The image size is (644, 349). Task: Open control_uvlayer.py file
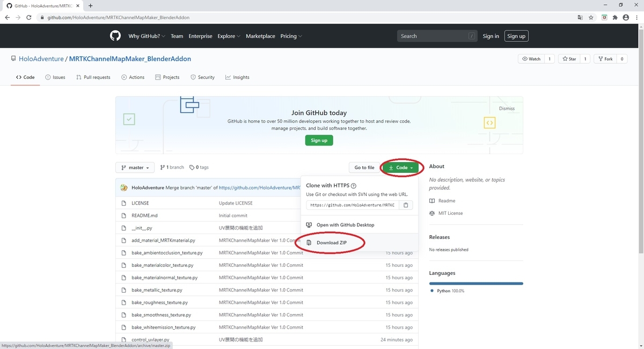(150, 339)
